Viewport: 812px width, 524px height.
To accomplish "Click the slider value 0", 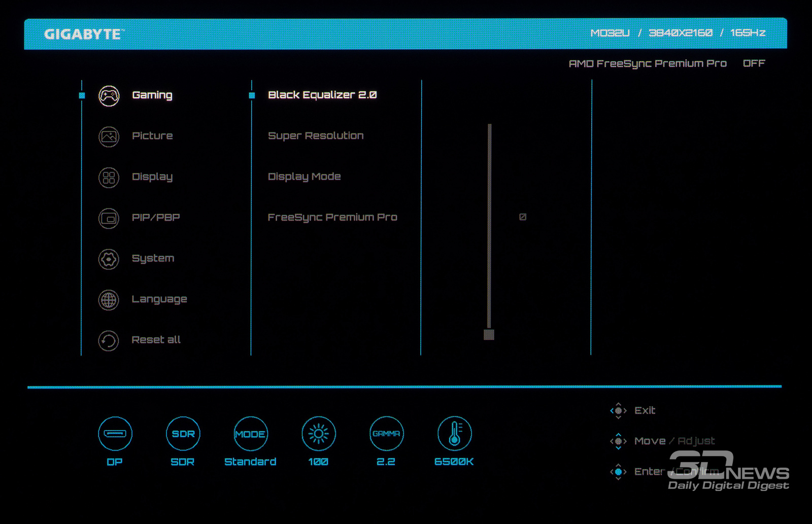I will [523, 217].
